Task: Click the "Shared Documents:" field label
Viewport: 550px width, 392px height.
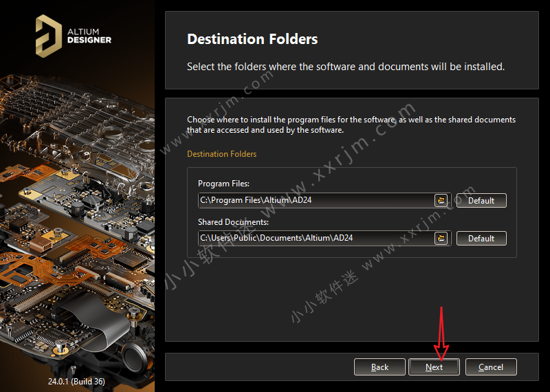Action: [x=233, y=222]
